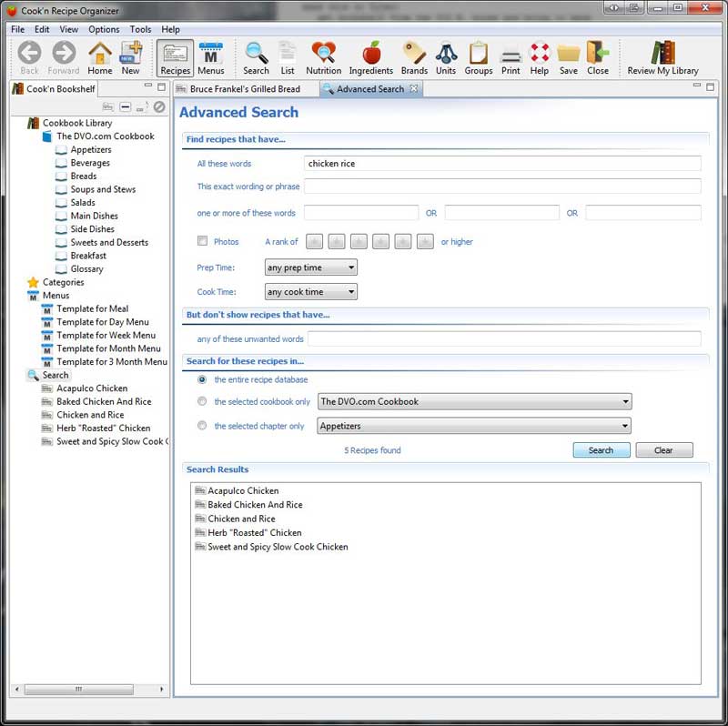Open the Groups clipboard icon
The height and width of the screenshot is (726, 728).
[479, 57]
